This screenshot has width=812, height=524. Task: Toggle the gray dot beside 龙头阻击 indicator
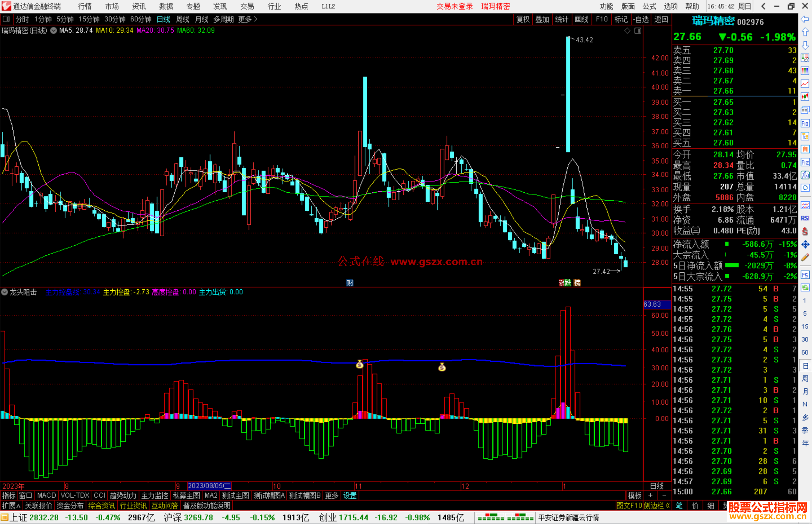(x=5, y=292)
